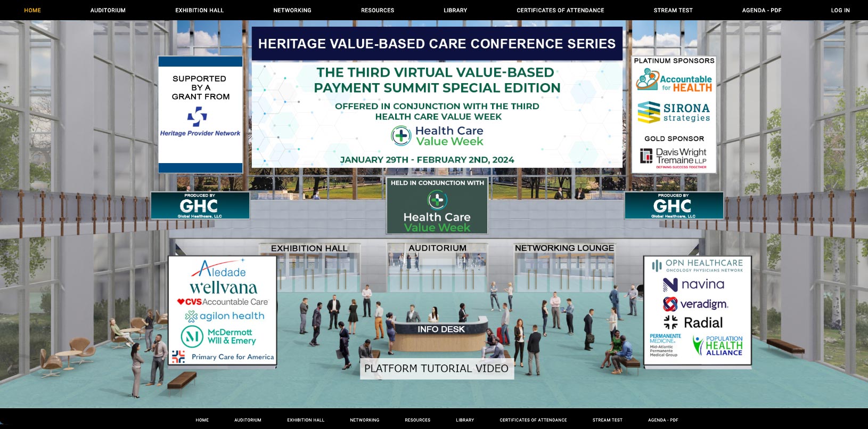
Task: Click the navina logo
Action: (693, 285)
